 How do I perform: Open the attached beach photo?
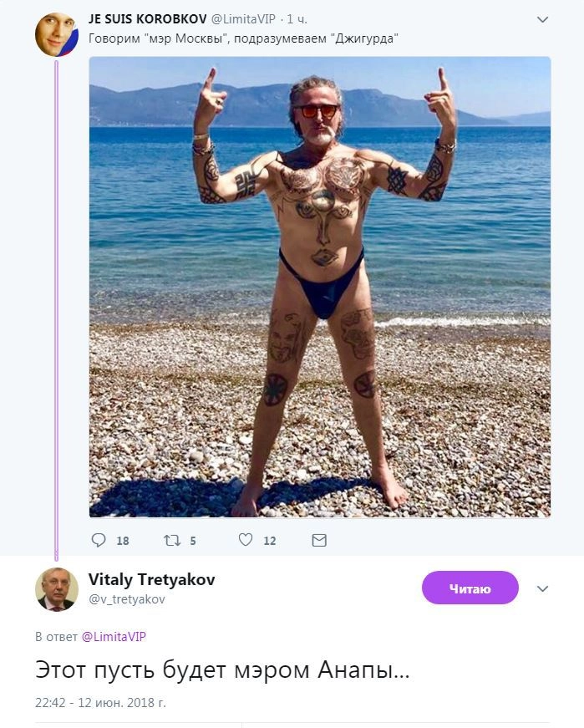319,286
